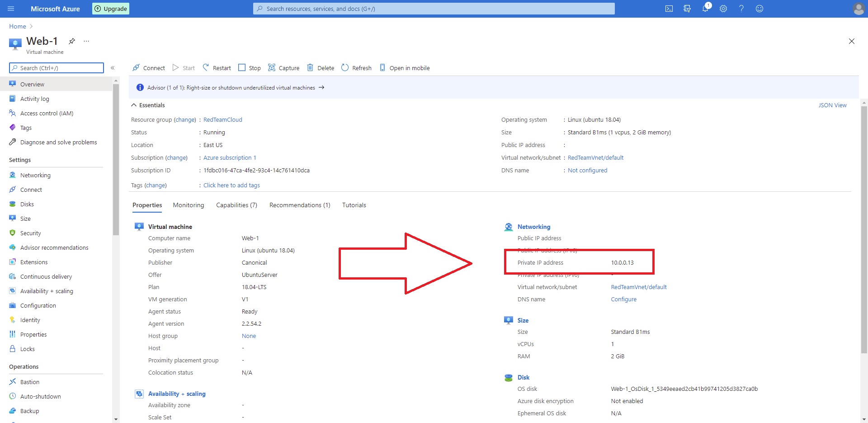Image resolution: width=868 pixels, height=423 pixels.
Task: Open the help question mark
Action: point(741,9)
